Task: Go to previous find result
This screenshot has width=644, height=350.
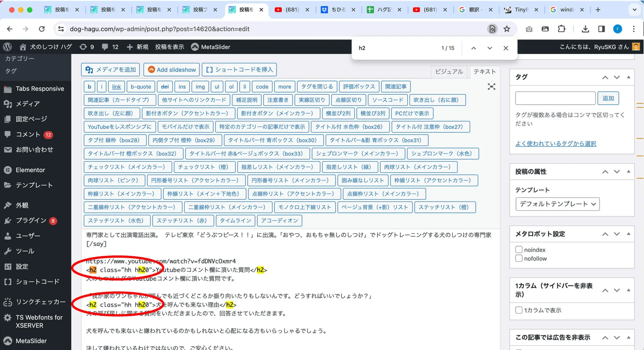Action: (x=473, y=48)
